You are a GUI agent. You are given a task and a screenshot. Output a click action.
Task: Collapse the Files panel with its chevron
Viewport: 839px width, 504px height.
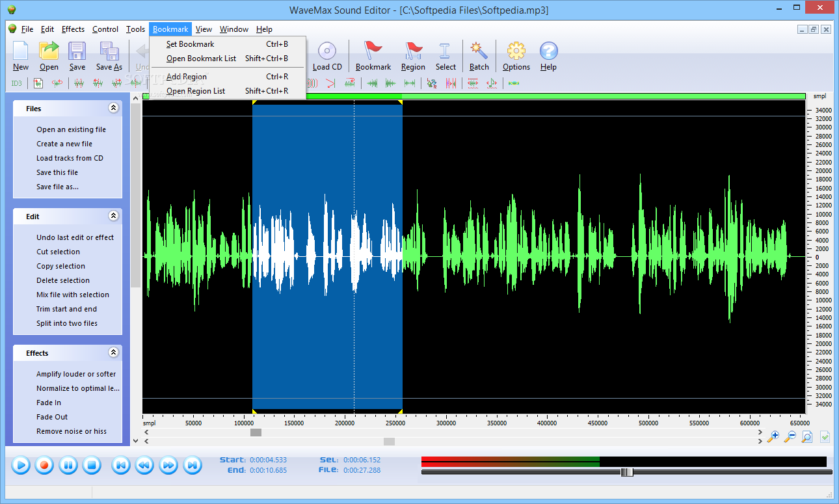coord(114,108)
